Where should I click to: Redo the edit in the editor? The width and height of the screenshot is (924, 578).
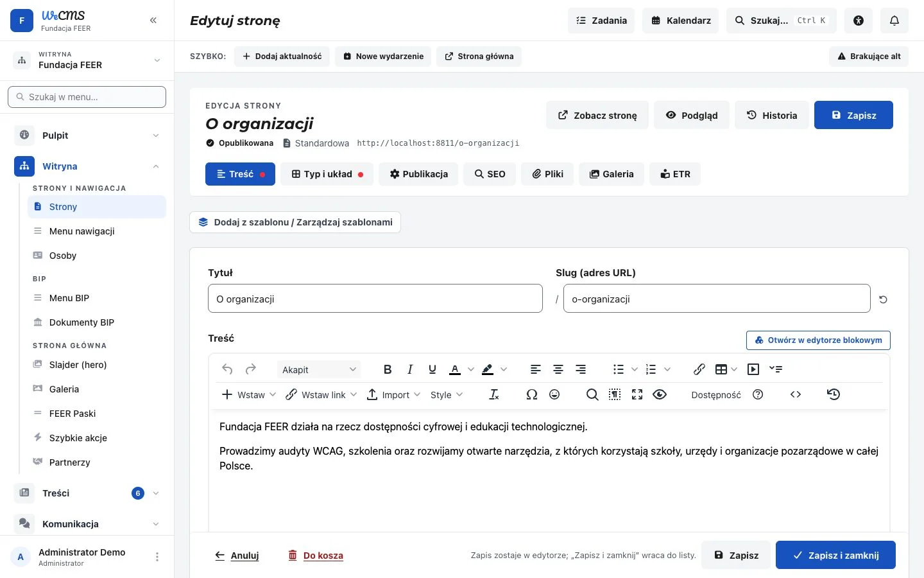pyautogui.click(x=251, y=369)
